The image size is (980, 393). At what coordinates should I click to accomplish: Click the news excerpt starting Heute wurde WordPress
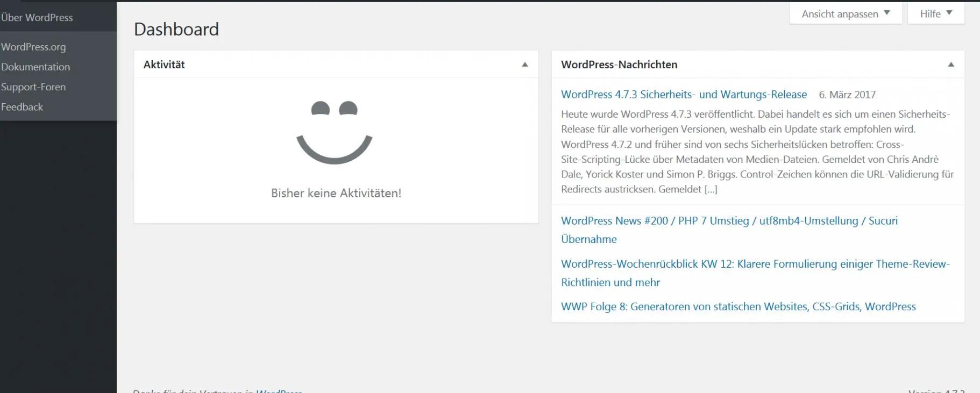[x=757, y=152]
